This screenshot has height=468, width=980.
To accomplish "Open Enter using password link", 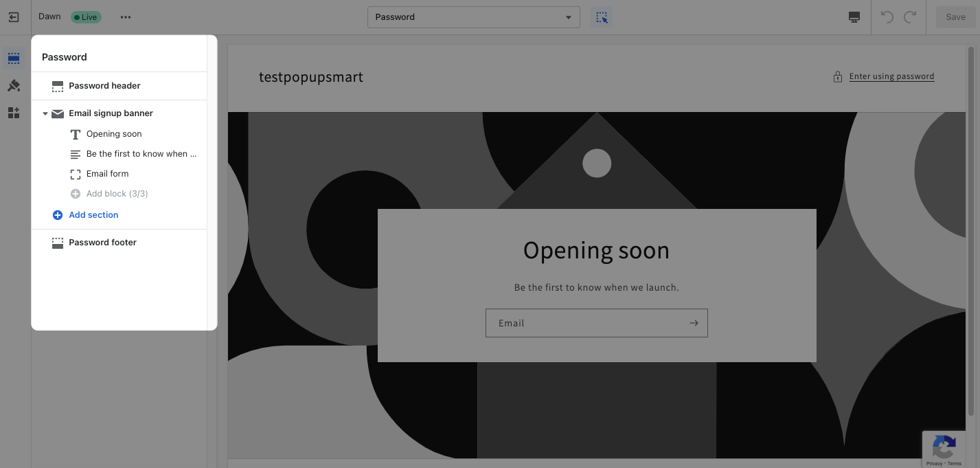I will (x=891, y=76).
